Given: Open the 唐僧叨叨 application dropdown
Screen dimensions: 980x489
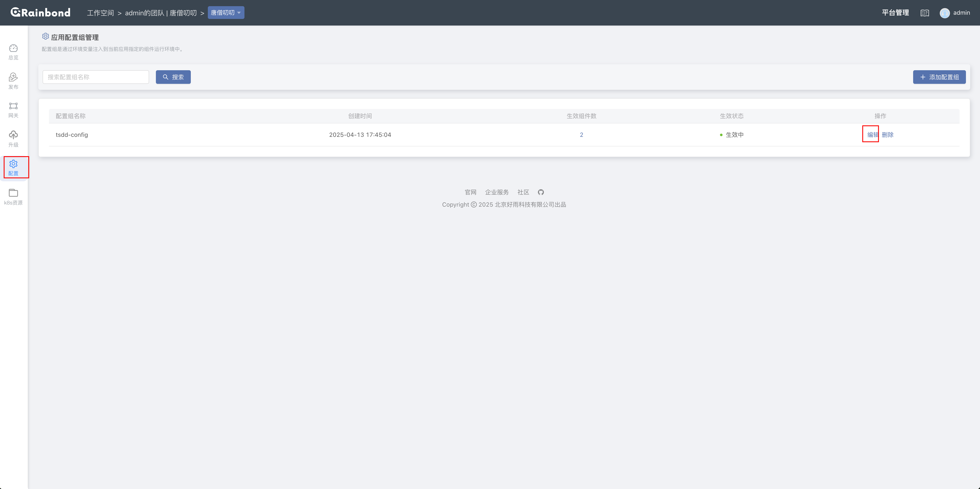Looking at the screenshot, I should point(226,12).
